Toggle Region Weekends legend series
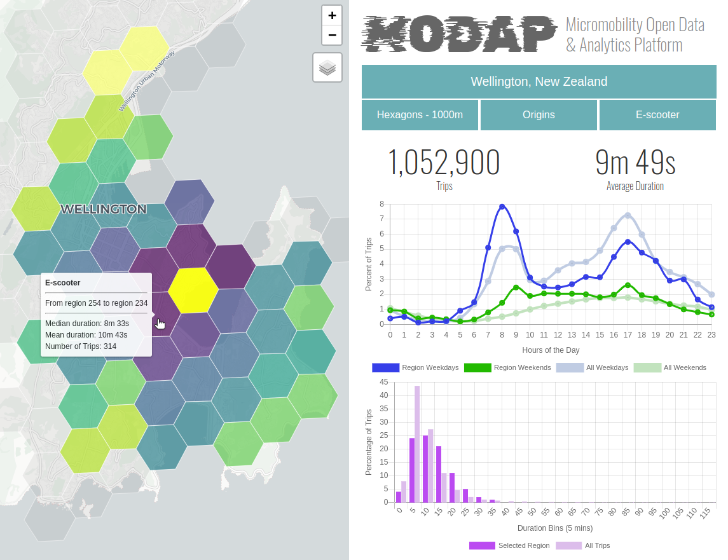Image resolution: width=728 pixels, height=560 pixels. tap(507, 367)
